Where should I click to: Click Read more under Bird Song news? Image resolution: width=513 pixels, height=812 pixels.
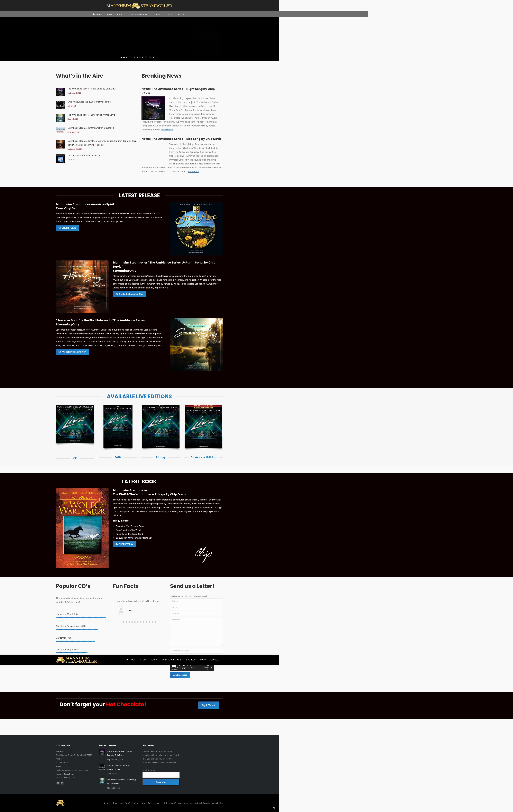coord(193,172)
